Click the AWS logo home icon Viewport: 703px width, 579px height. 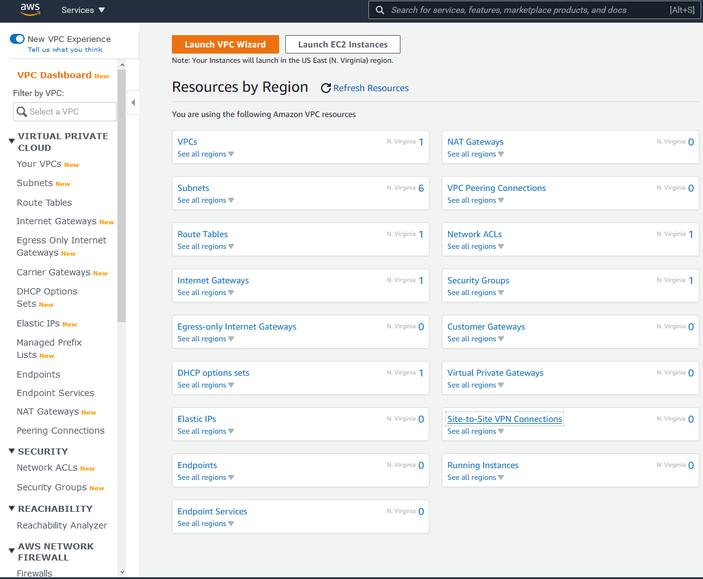pyautogui.click(x=30, y=9)
